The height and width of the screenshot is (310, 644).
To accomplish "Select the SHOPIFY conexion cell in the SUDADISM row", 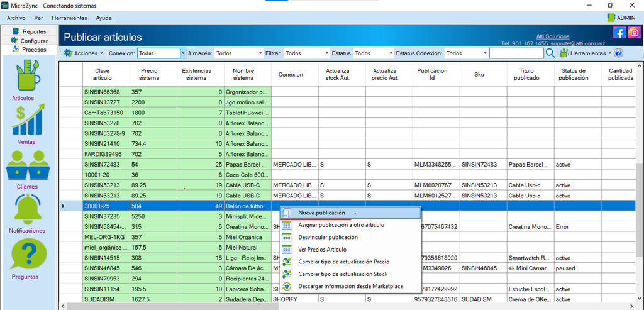I will coord(294,299).
